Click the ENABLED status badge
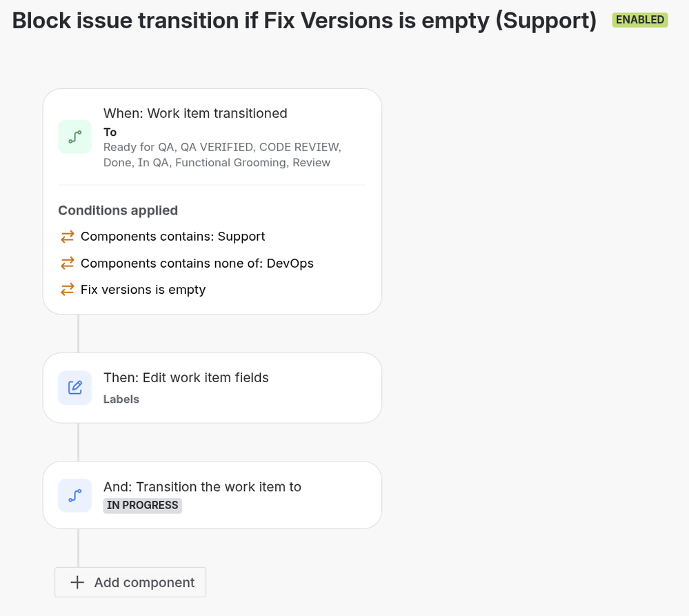 pos(640,20)
